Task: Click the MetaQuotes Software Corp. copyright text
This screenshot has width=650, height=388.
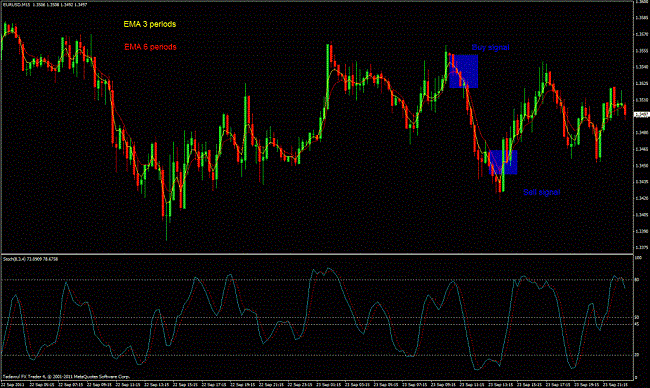Action: pos(66,377)
